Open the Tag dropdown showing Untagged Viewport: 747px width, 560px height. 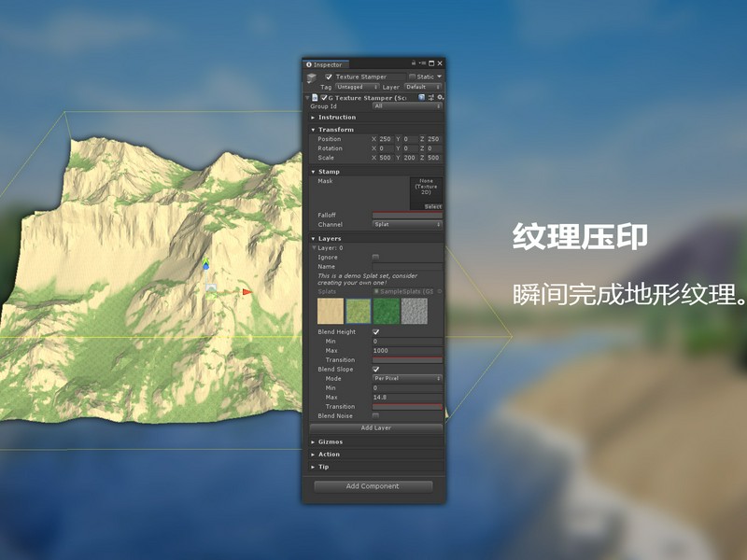pyautogui.click(x=358, y=87)
